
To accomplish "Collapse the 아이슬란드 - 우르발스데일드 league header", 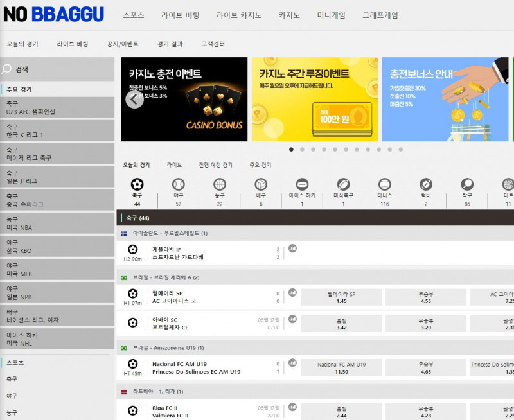I will pyautogui.click(x=170, y=233).
